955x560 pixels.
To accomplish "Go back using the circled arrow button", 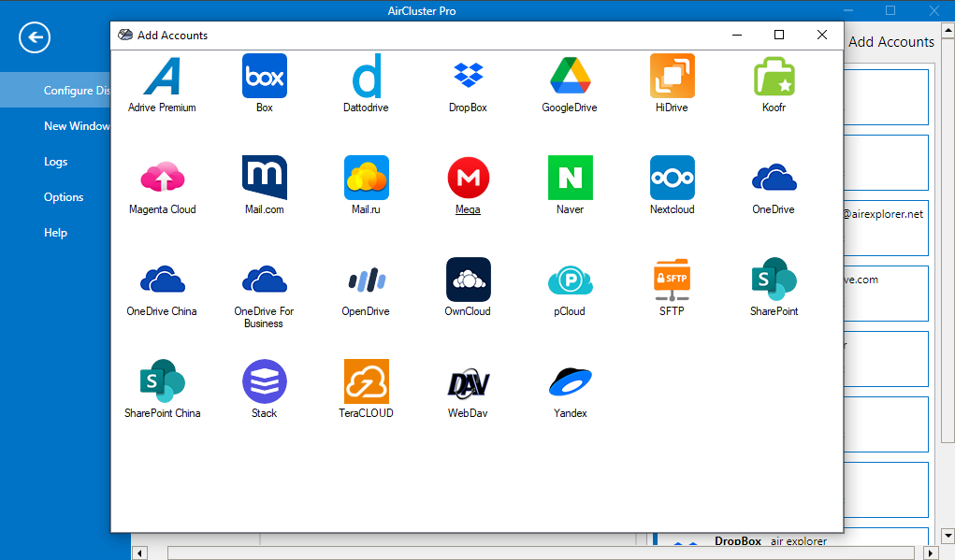I will tap(35, 37).
